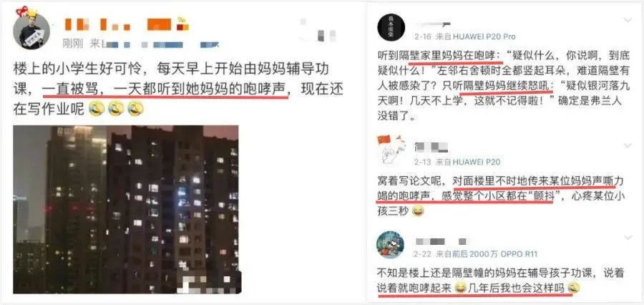
Task: Click the blurred username of the main poster
Action: (x=118, y=24)
